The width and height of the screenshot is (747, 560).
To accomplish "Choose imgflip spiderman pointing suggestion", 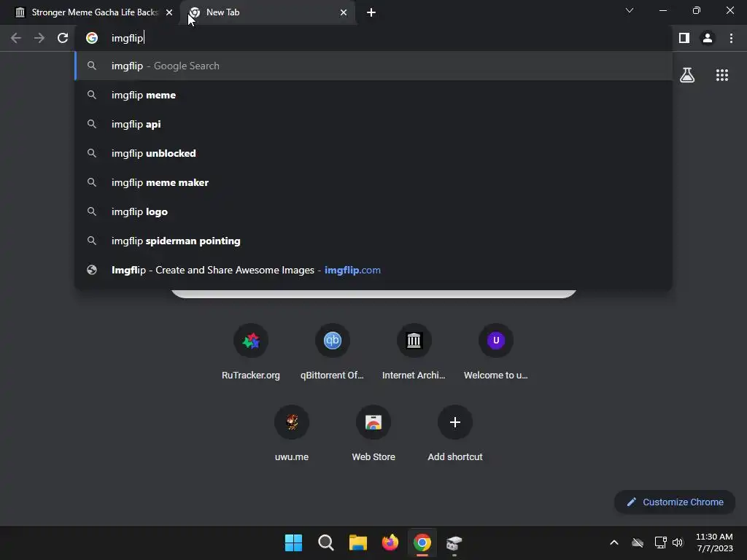I will [x=373, y=241].
